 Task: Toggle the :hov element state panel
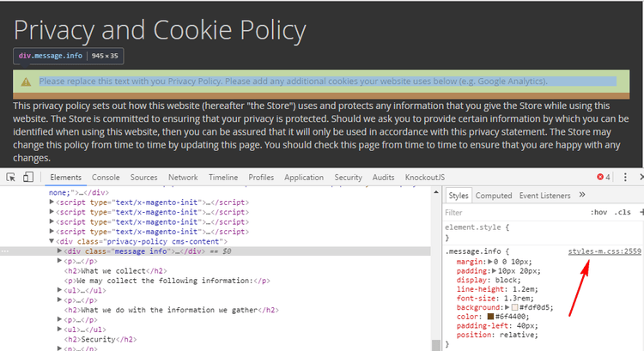click(599, 212)
